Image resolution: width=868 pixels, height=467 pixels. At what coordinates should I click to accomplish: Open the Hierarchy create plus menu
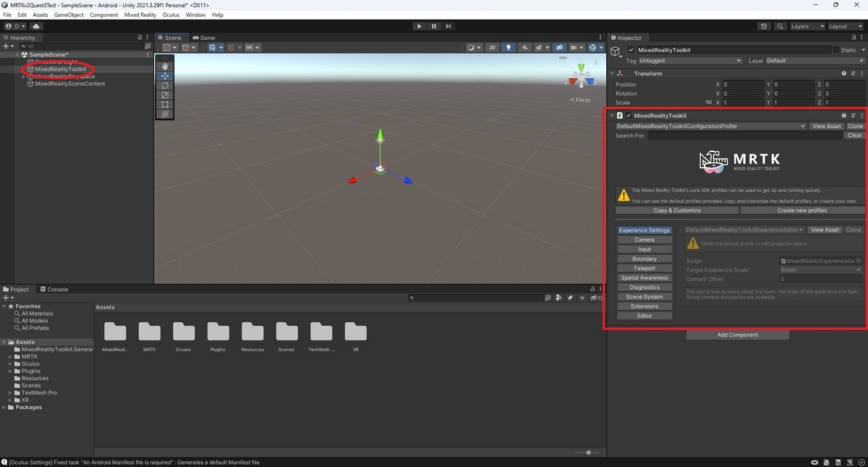coord(9,46)
